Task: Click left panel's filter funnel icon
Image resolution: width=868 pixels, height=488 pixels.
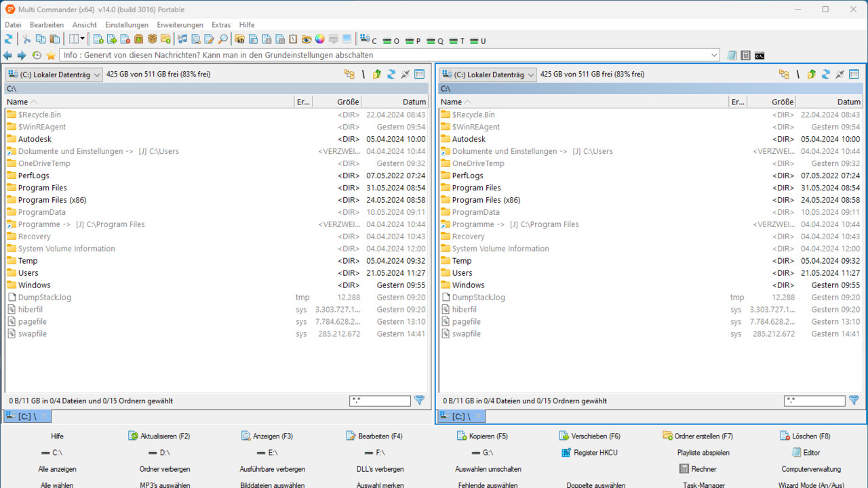Action: (x=420, y=401)
